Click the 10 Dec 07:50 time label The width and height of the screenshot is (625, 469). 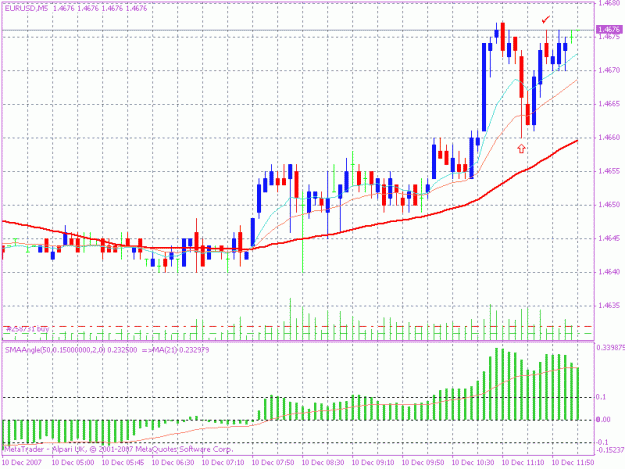pos(273,463)
